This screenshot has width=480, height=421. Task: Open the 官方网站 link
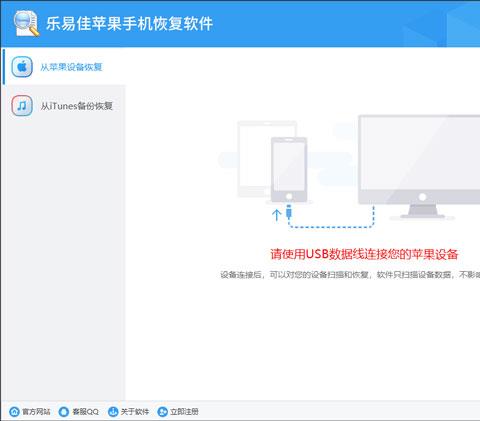point(36,412)
